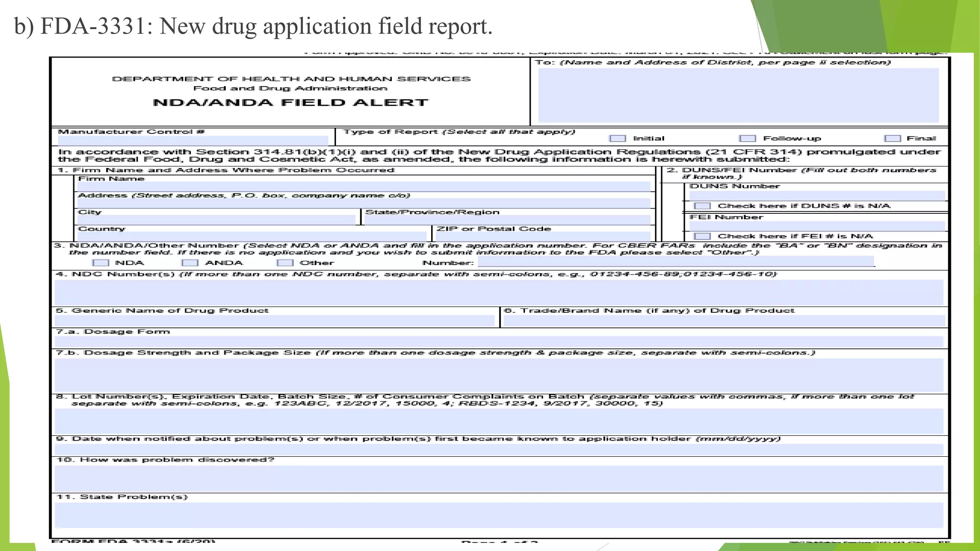The image size is (980, 551).
Task: Click the DUNS Number input field
Action: pyautogui.click(x=817, y=195)
